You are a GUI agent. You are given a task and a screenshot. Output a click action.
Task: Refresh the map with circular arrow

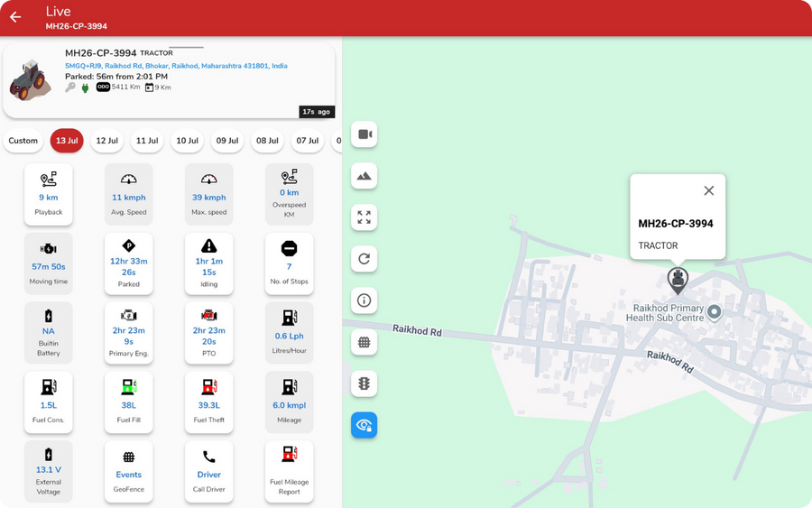(364, 259)
